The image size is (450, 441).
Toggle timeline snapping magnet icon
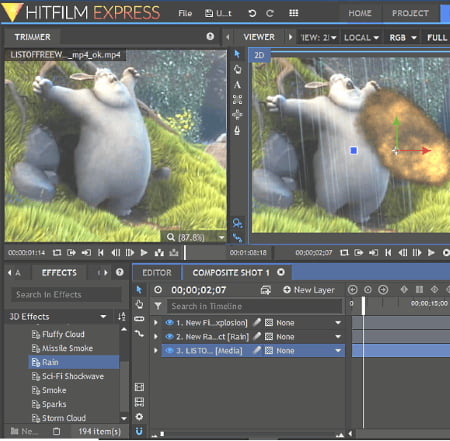(139, 431)
